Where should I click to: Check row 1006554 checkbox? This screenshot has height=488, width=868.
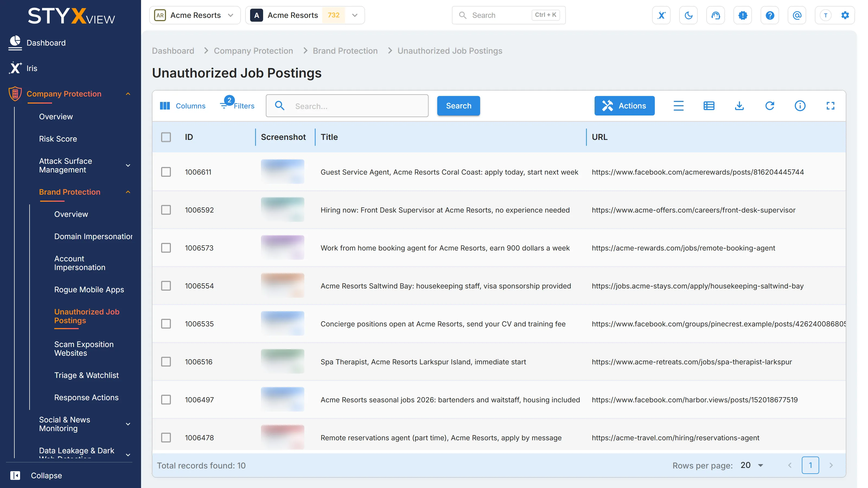pos(166,285)
